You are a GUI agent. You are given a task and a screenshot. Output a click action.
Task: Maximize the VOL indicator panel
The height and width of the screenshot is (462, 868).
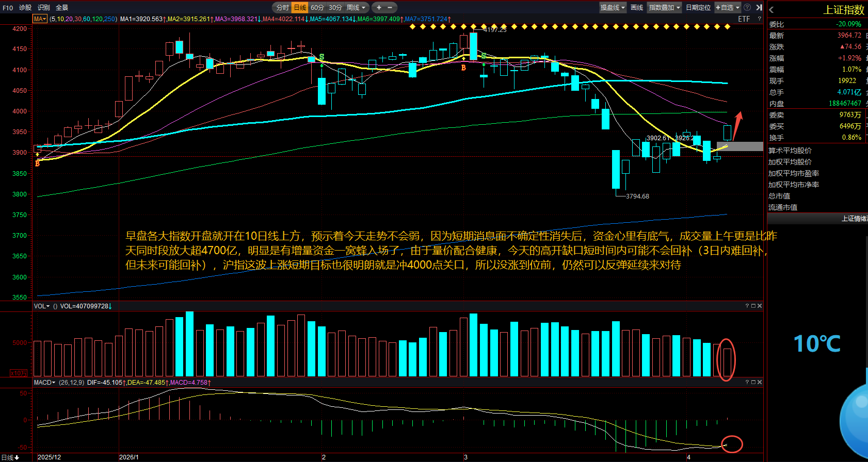[x=753, y=306]
